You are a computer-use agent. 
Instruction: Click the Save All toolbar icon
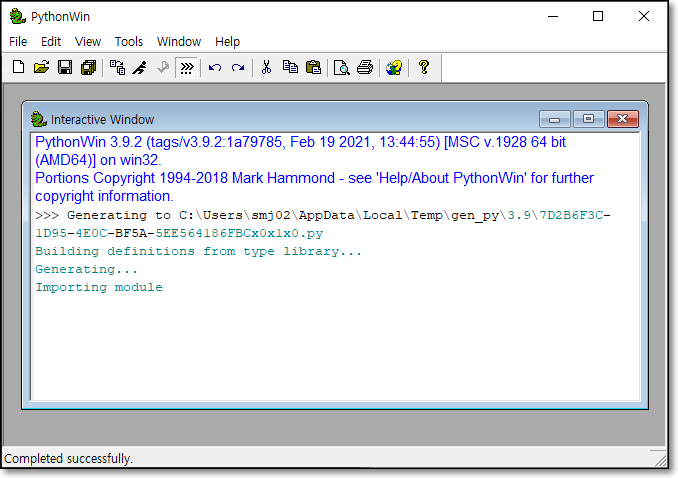[x=89, y=67]
